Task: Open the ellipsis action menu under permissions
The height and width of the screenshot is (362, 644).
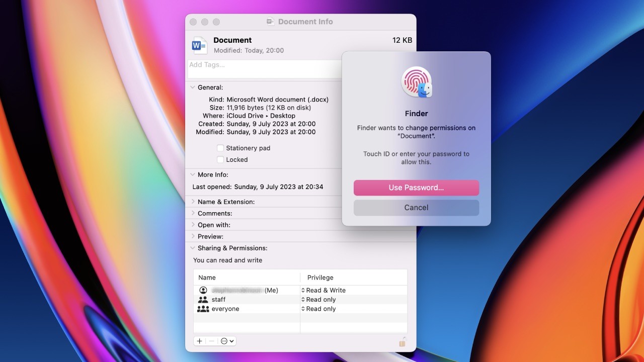Action: click(227, 341)
